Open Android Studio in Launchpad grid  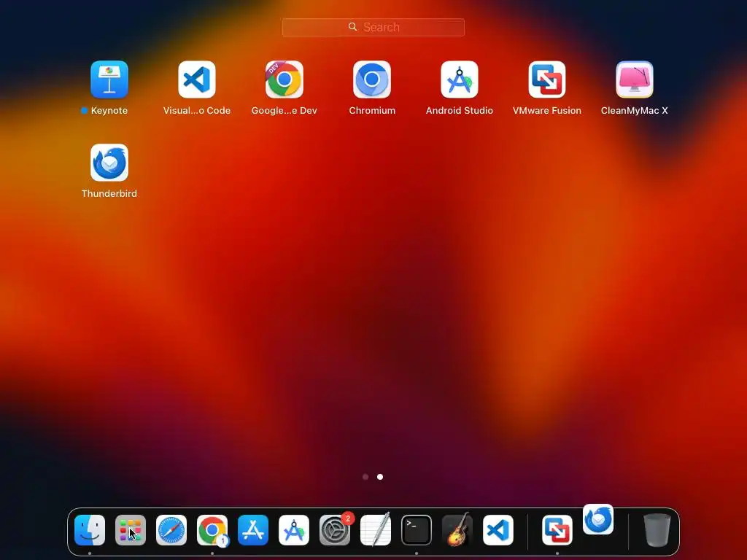[460, 79]
